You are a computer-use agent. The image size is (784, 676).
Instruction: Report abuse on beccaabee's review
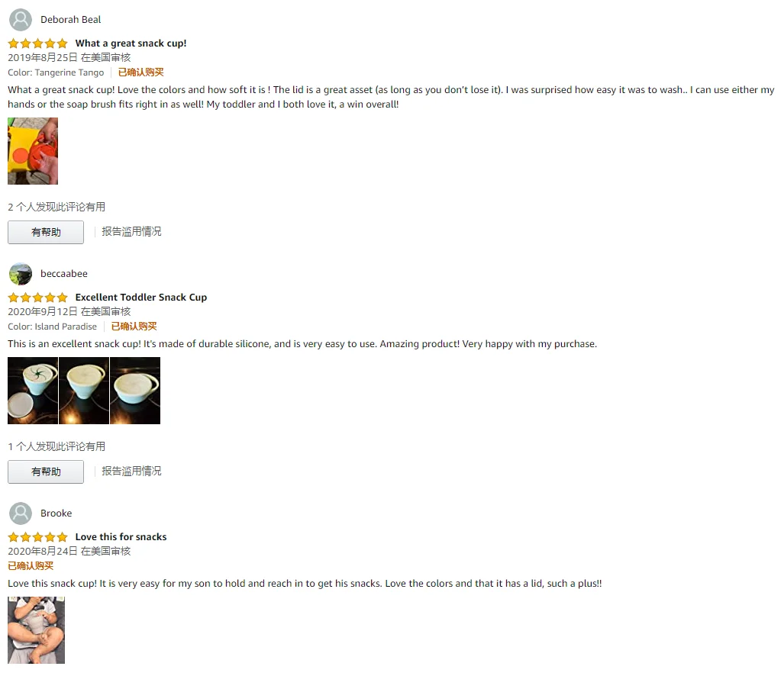[131, 471]
